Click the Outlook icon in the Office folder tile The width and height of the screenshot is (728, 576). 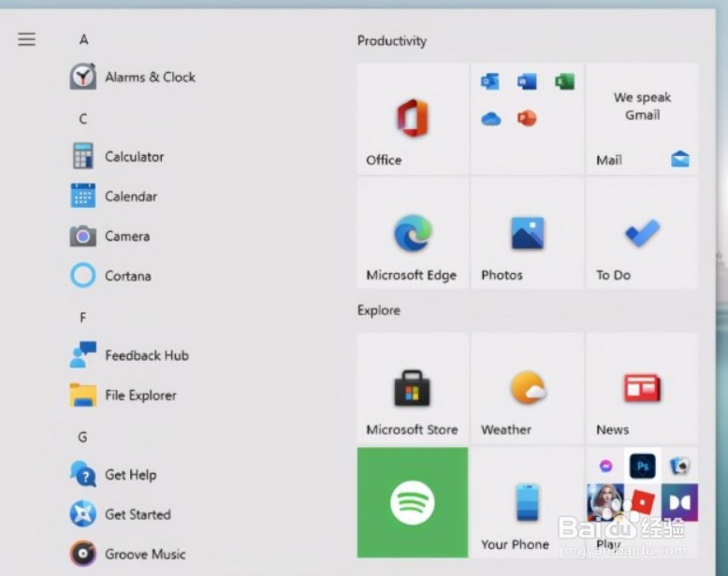(490, 81)
